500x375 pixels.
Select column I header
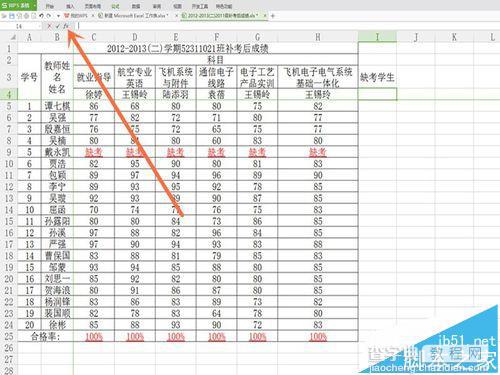click(377, 37)
